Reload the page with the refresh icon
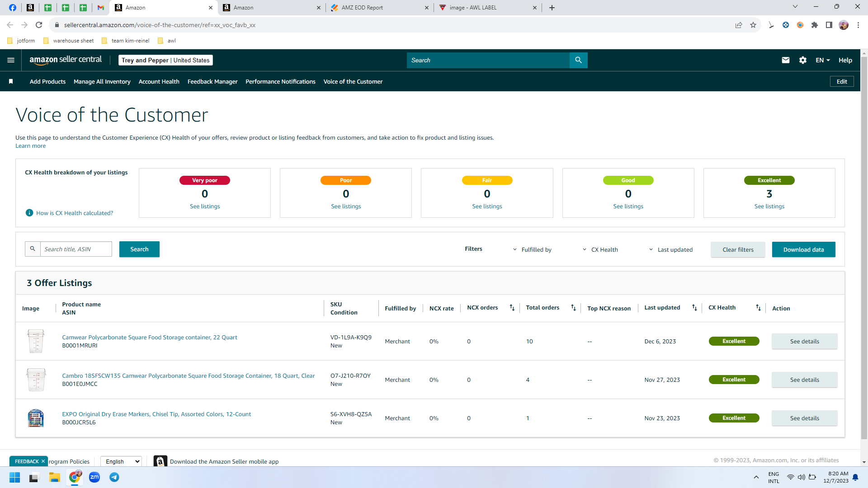The width and height of the screenshot is (868, 488). click(39, 25)
